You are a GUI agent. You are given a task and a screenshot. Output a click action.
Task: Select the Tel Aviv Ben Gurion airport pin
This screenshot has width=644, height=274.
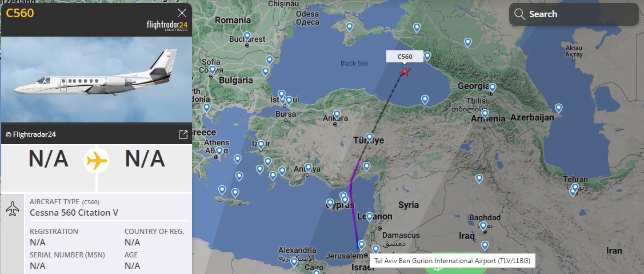coord(361,245)
